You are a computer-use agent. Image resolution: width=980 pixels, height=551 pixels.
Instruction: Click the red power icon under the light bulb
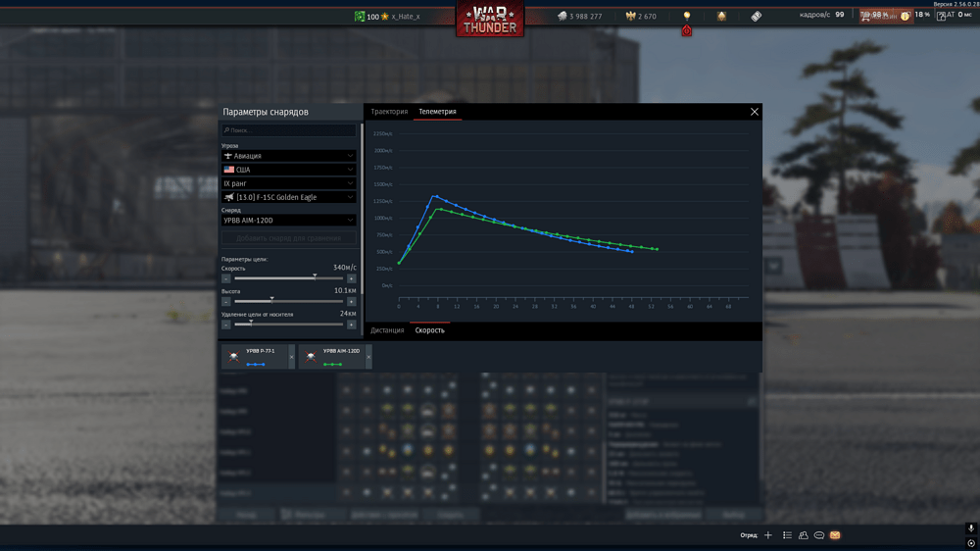[x=686, y=30]
